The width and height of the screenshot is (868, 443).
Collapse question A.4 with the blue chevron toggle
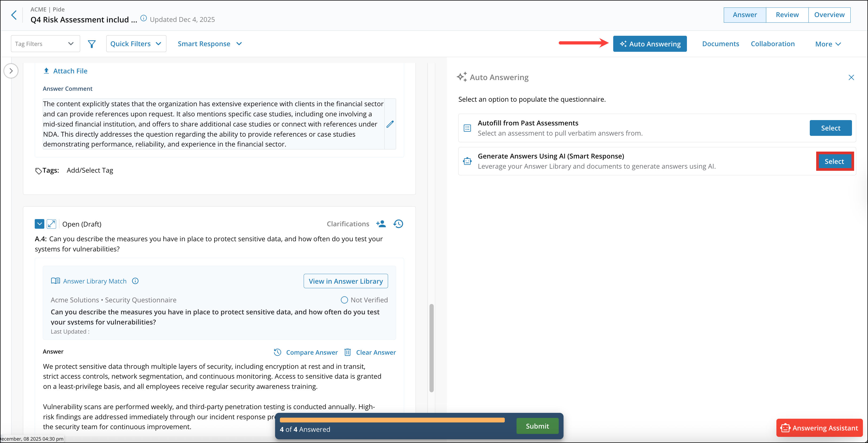(x=40, y=224)
